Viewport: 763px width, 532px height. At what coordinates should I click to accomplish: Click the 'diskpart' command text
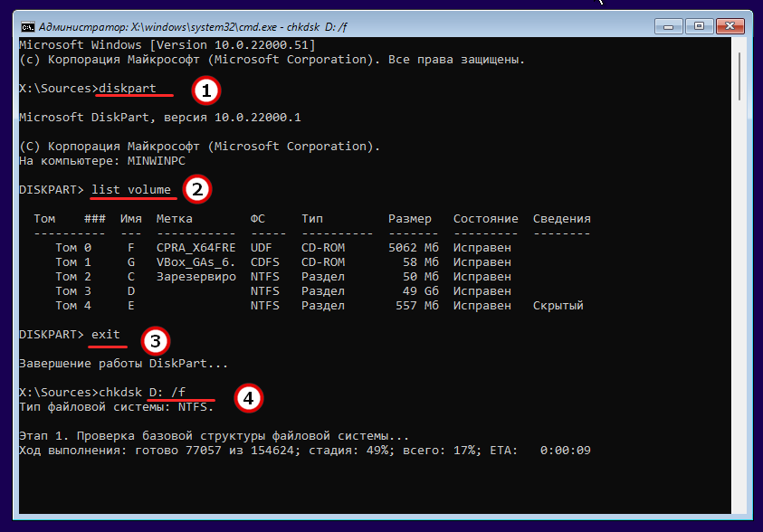point(128,89)
